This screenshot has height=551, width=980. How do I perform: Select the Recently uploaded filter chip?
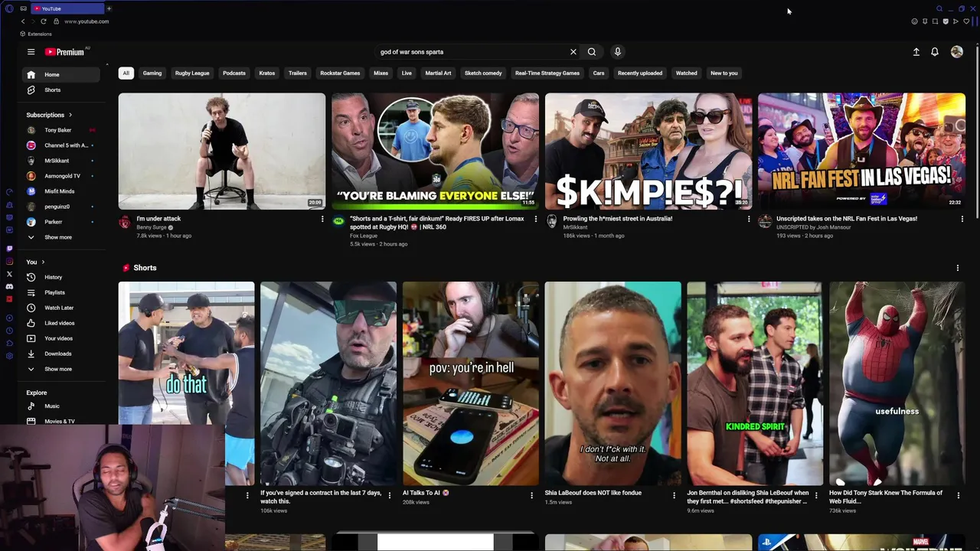[640, 73]
